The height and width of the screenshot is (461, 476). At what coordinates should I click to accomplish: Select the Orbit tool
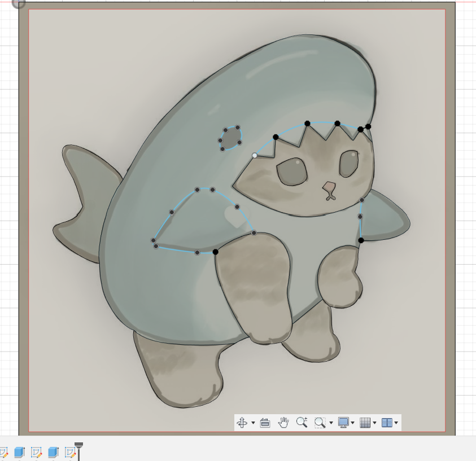coord(242,423)
